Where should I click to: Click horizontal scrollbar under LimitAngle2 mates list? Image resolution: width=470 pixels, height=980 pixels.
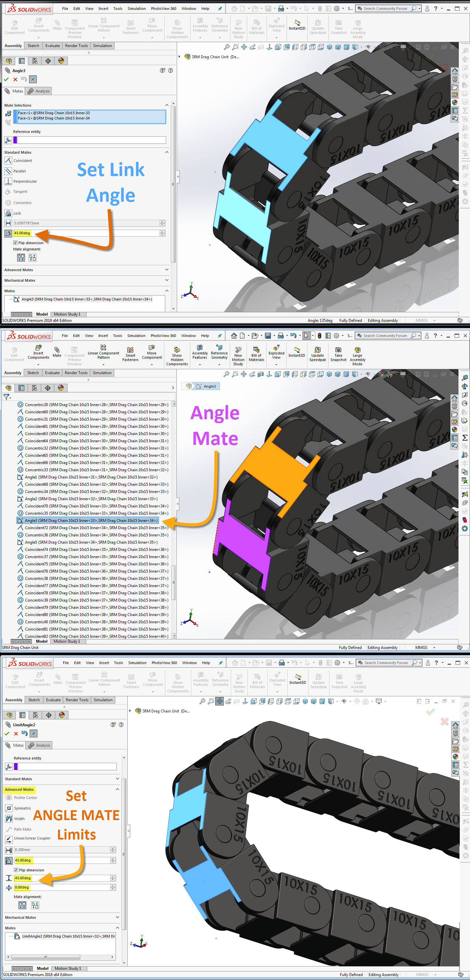point(46,957)
